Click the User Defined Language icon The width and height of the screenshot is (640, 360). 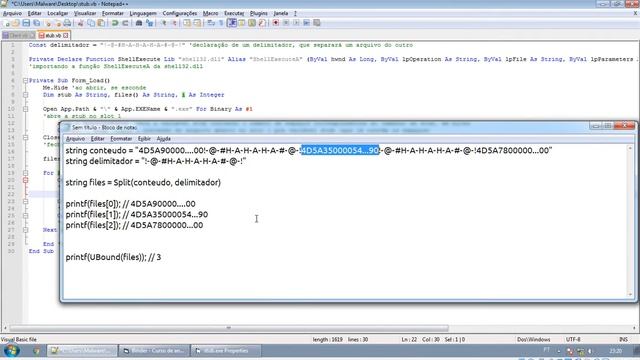click(x=242, y=23)
